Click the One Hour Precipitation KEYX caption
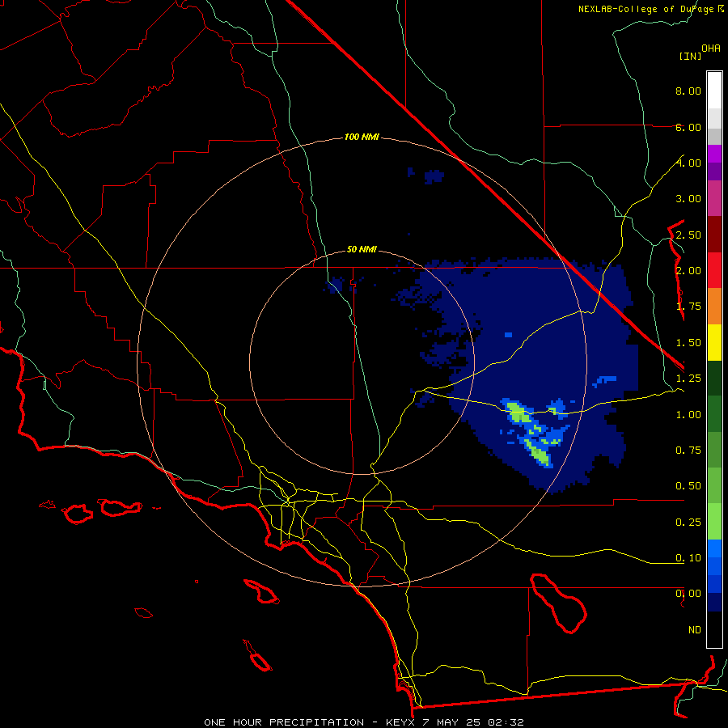 (x=364, y=722)
